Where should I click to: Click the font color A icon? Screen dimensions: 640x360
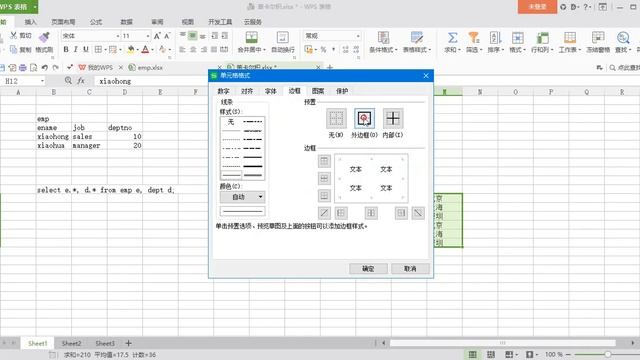pos(145,49)
